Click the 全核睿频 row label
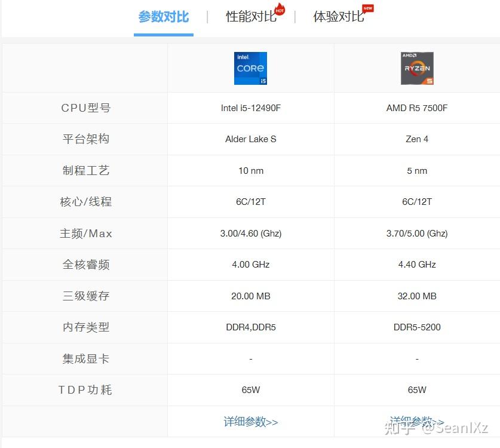The height and width of the screenshot is (448, 500). click(x=86, y=265)
